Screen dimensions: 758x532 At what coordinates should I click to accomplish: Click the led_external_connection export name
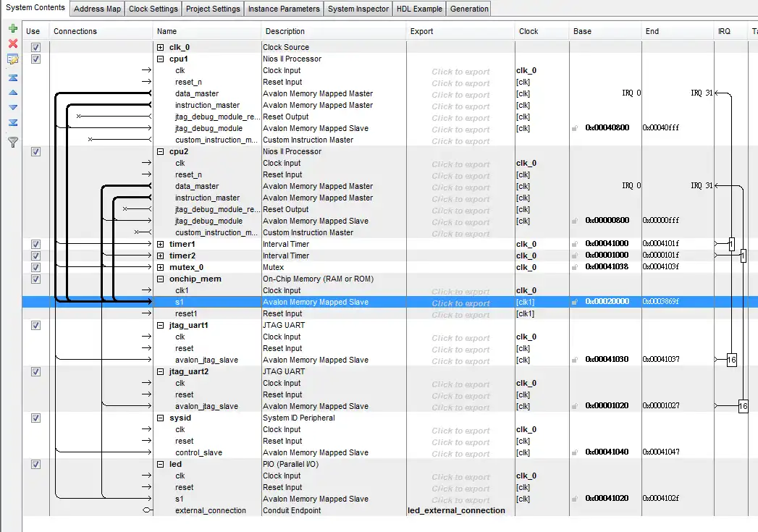[456, 511]
